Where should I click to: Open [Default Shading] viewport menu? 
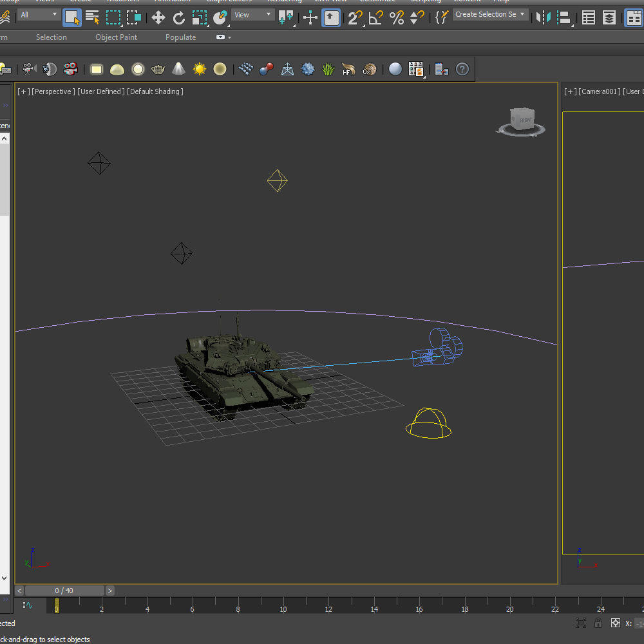click(x=155, y=91)
